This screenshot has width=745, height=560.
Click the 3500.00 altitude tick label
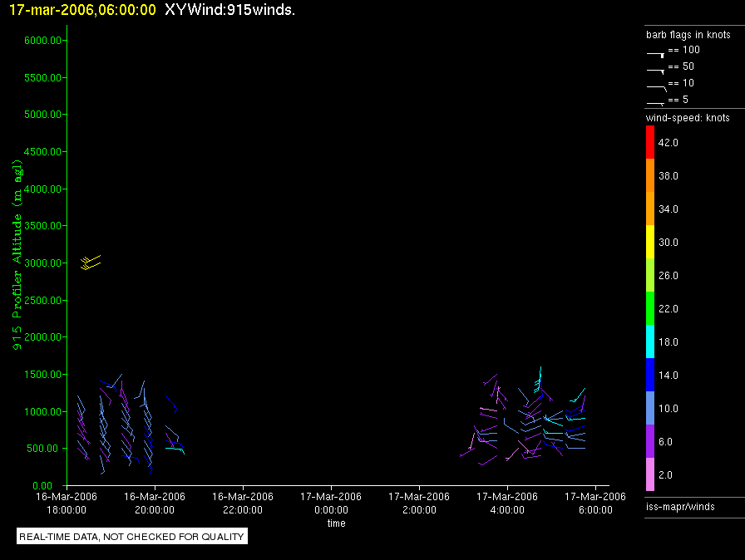click(42, 225)
